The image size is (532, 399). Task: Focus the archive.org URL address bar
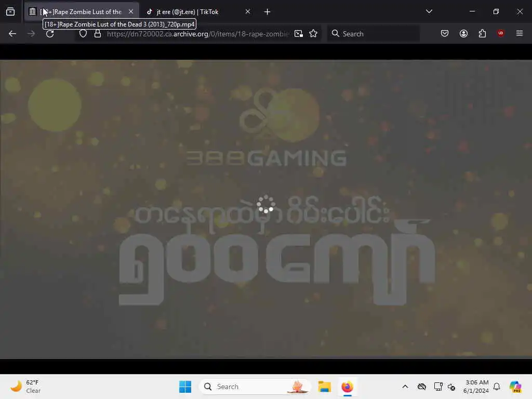[x=197, y=34]
